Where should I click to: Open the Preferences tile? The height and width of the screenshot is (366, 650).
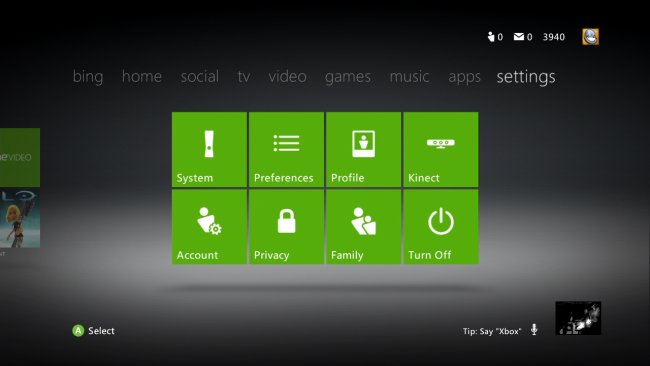[286, 149]
